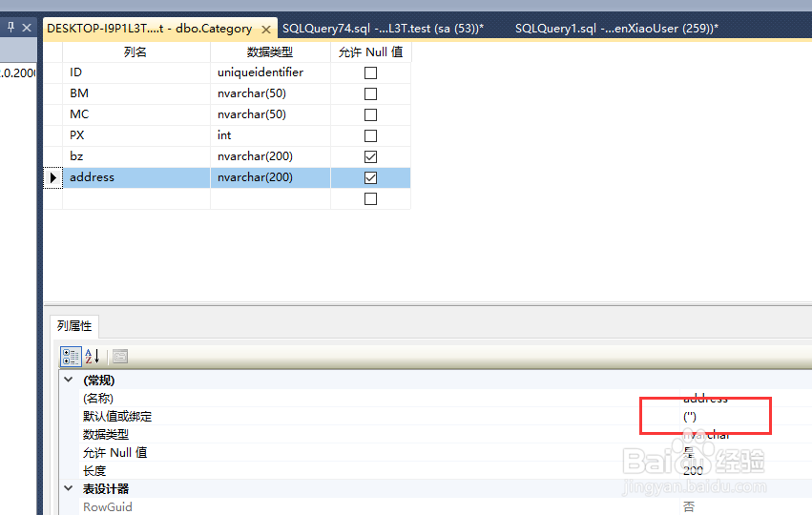Screen dimensions: 812x515
Task: Select the ID column name cell
Action: tap(136, 73)
